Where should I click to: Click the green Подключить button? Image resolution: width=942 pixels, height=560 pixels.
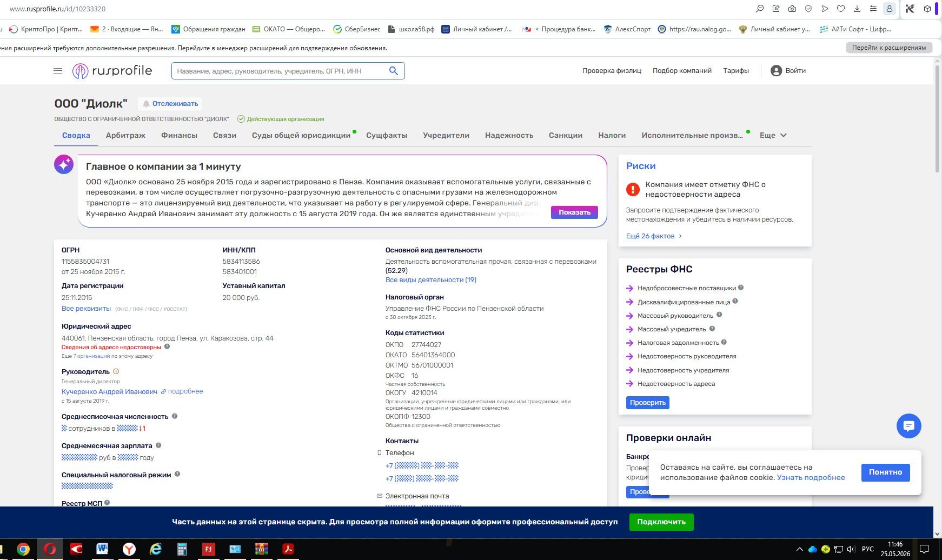[661, 522]
